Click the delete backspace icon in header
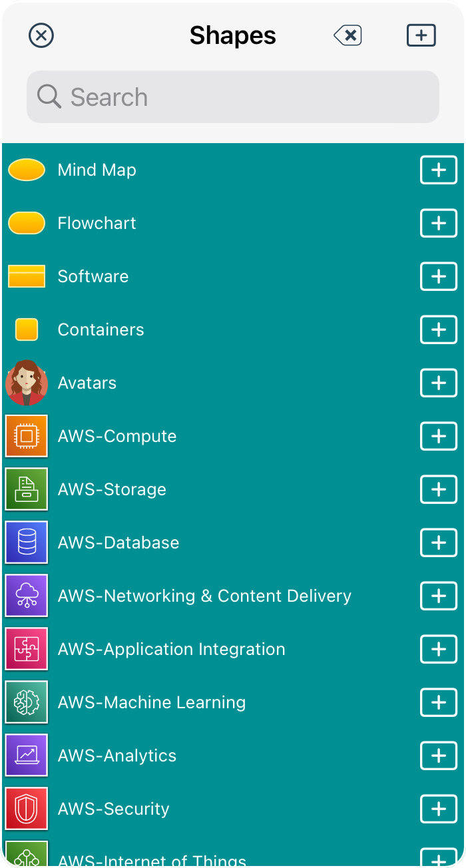Viewport: 466px width, 868px height. tap(348, 35)
